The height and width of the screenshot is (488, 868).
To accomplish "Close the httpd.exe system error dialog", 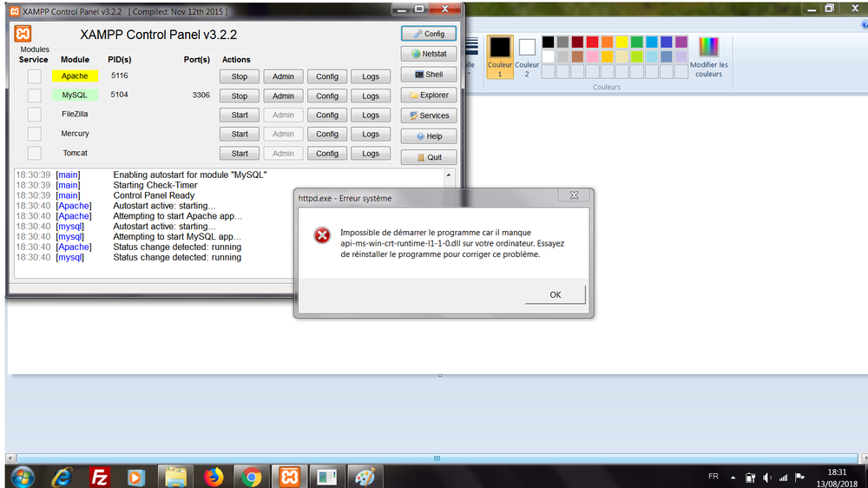I will (574, 195).
